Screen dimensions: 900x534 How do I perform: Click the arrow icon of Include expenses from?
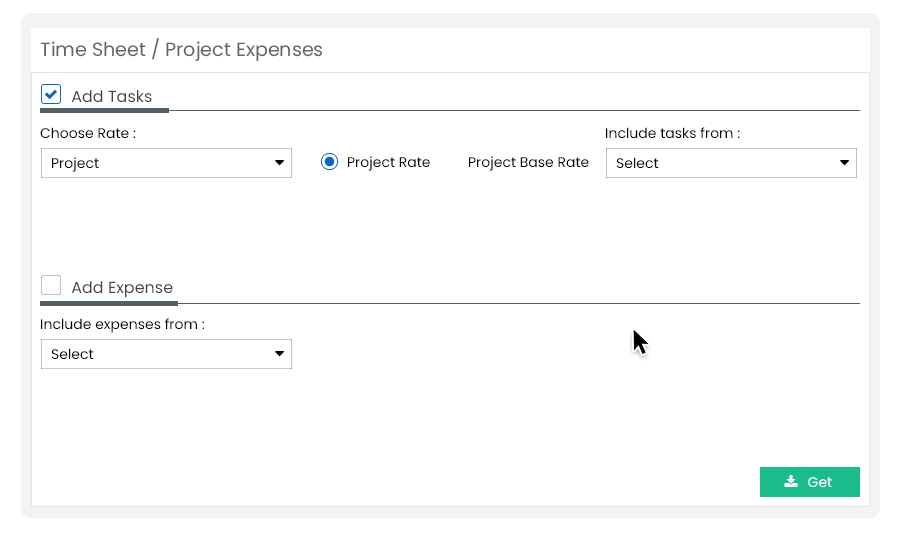click(x=280, y=354)
